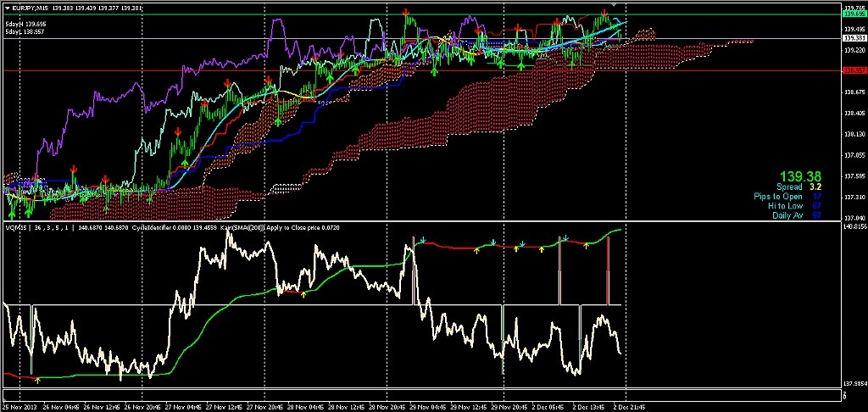Viewport: 868px width, 412px height.
Task: Click the Hi to Low readout
Action: [794, 206]
